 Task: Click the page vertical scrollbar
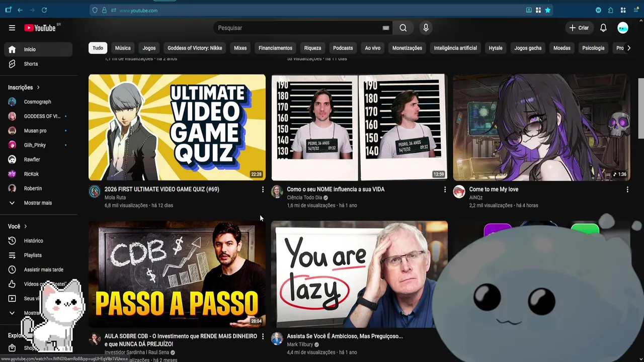click(x=641, y=108)
